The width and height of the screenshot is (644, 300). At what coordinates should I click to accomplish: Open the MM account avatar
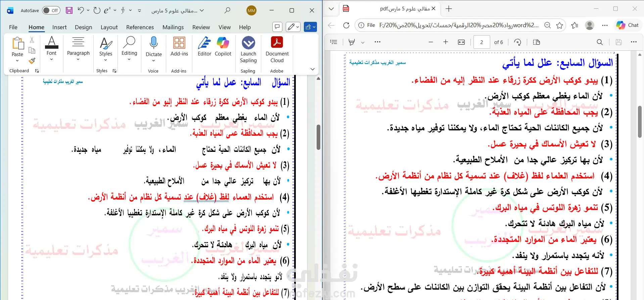tap(251, 10)
